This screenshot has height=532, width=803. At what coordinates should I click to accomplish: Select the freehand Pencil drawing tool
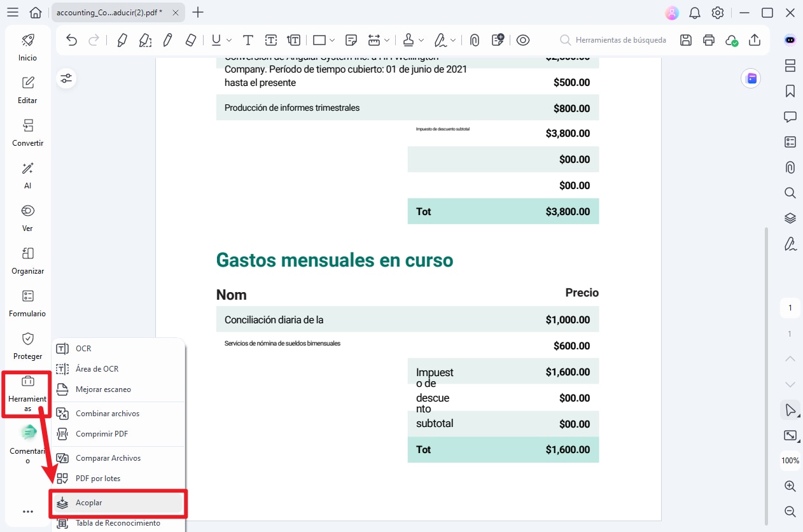pyautogui.click(x=167, y=39)
